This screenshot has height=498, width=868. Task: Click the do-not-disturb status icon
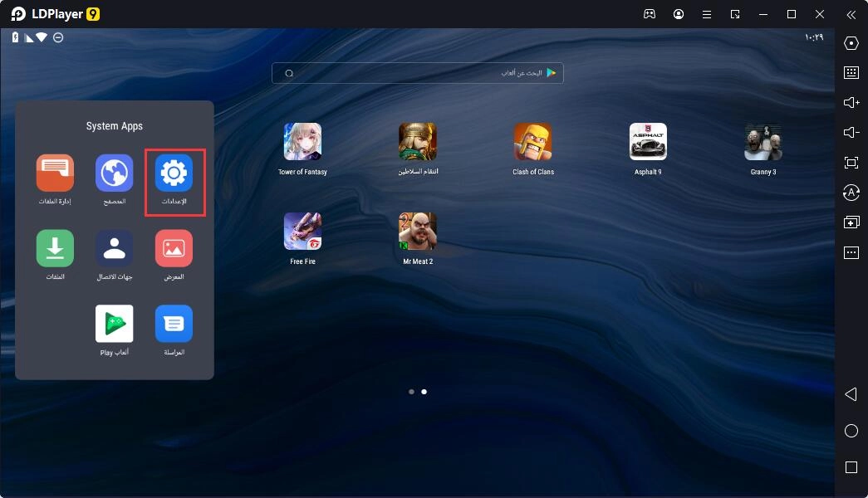pyautogui.click(x=58, y=37)
